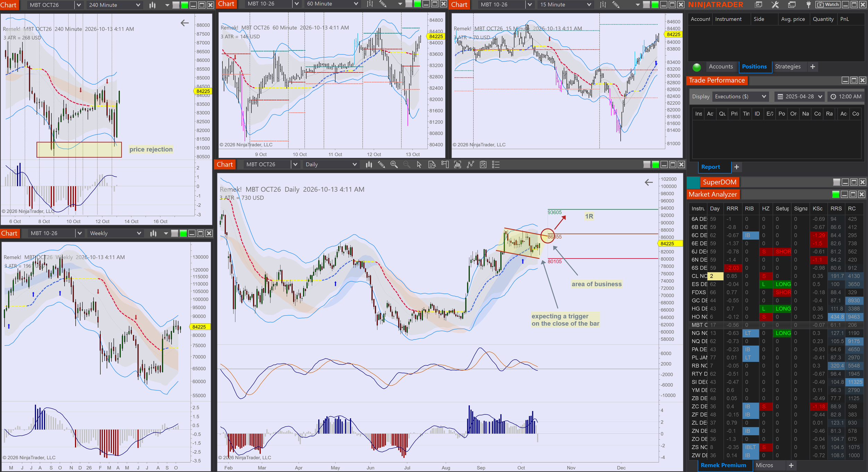Activate the cursor pointer tool in Daily chart
Viewport: 868px width, 472px height.
(x=419, y=165)
